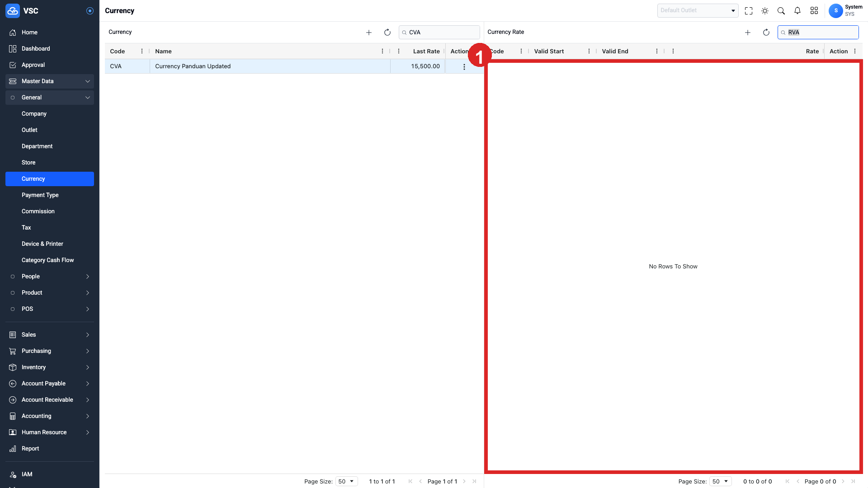Sort Currency Rate by Rate header
Screen dimensions: 868x488
(812, 52)
